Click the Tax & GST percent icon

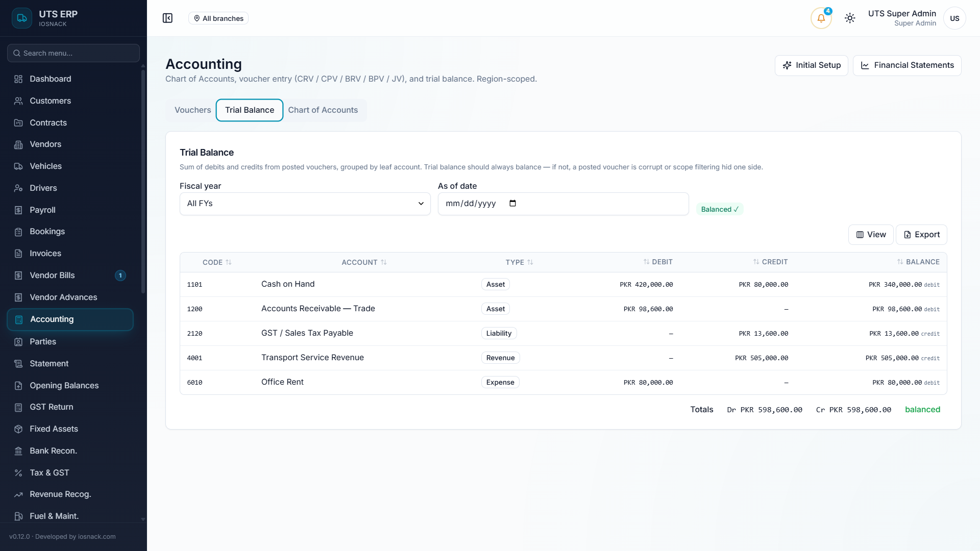[x=18, y=473]
